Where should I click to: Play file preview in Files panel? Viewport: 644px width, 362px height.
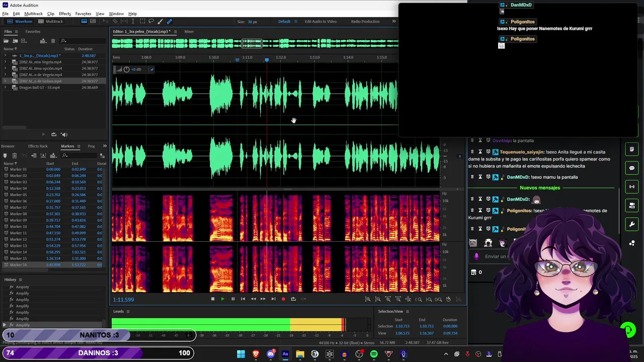click(43, 134)
